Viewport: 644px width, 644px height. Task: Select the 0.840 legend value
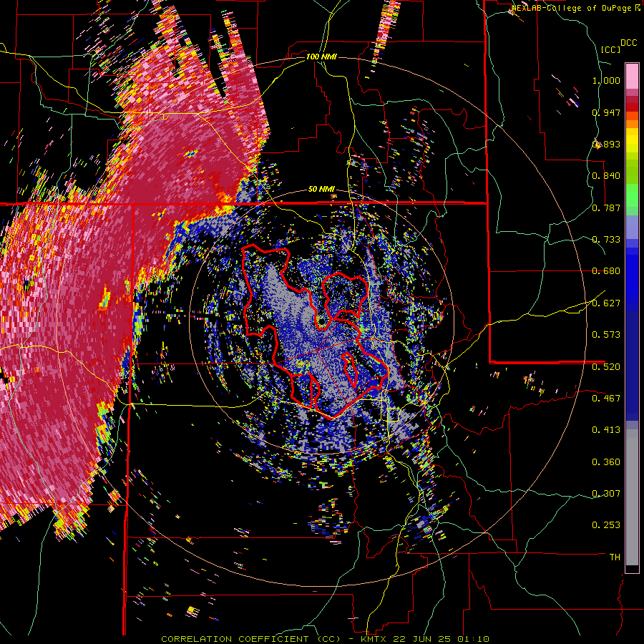click(606, 176)
